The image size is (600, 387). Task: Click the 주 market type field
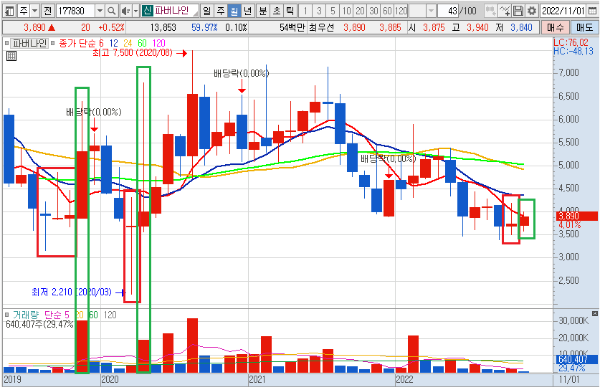coord(24,11)
